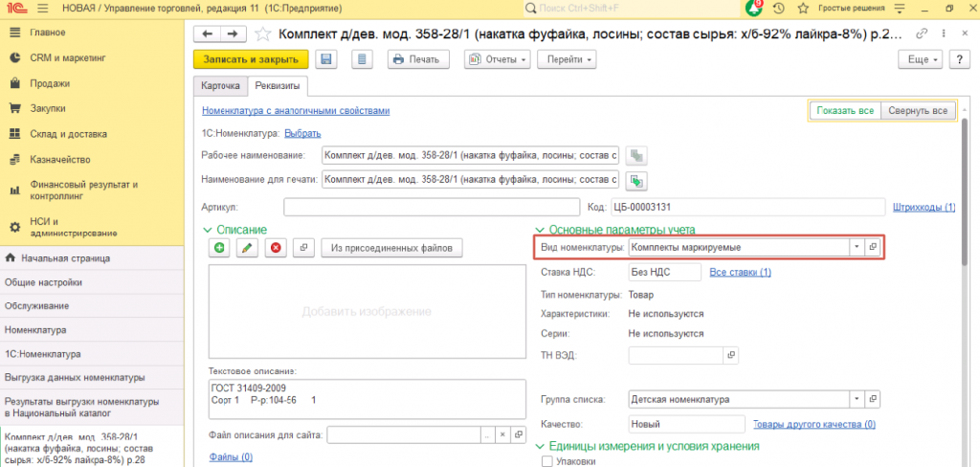
Task: Click the save (floppy disk) icon
Action: 326,59
